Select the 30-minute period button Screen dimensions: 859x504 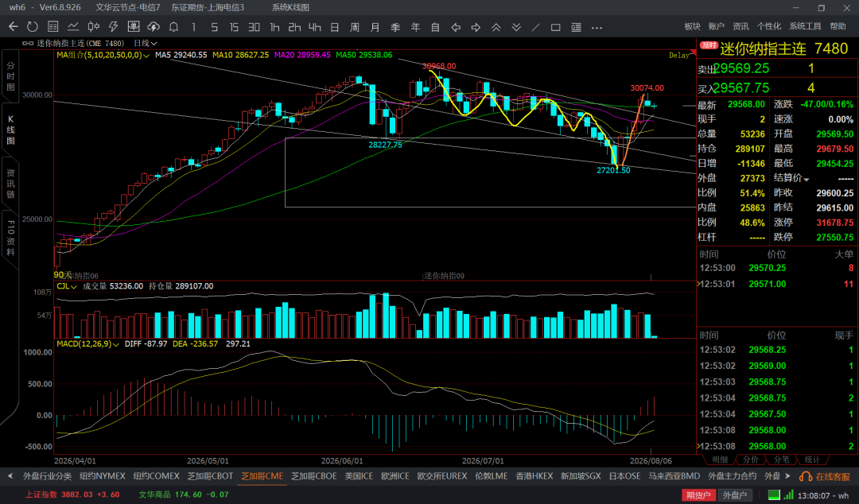click(x=254, y=27)
